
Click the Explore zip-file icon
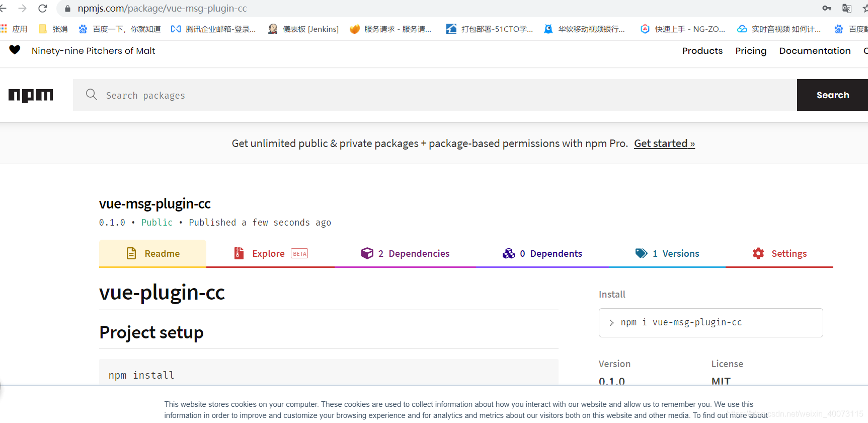(239, 253)
